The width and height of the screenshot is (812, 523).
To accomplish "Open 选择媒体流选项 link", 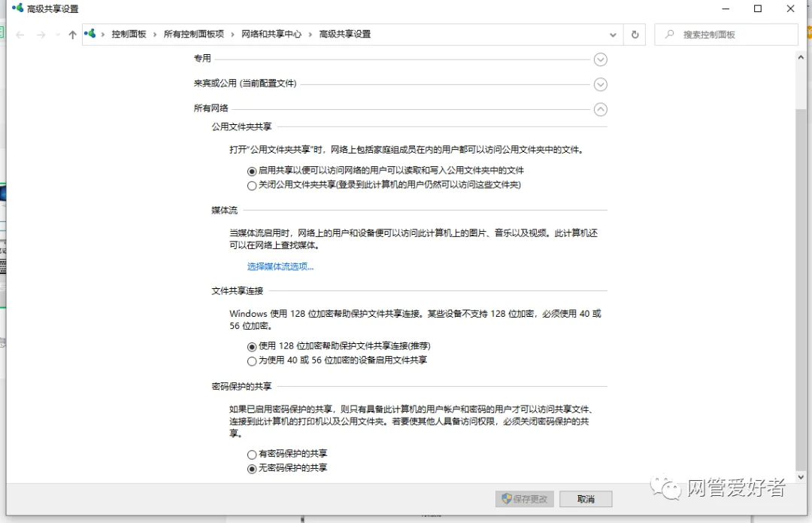I will click(280, 266).
